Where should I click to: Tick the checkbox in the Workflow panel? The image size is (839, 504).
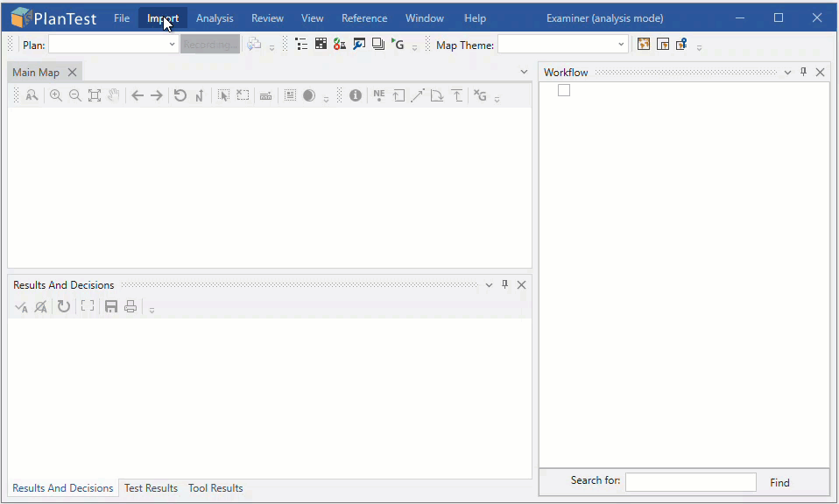pos(563,90)
